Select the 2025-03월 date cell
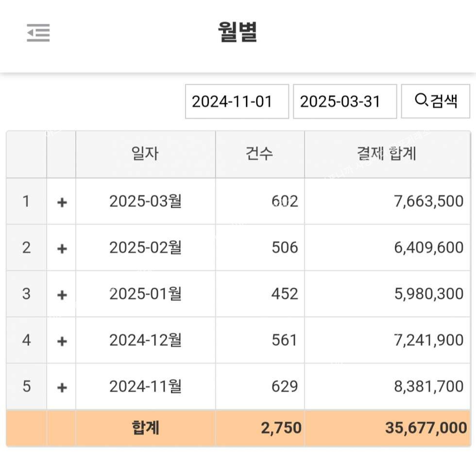 point(145,201)
